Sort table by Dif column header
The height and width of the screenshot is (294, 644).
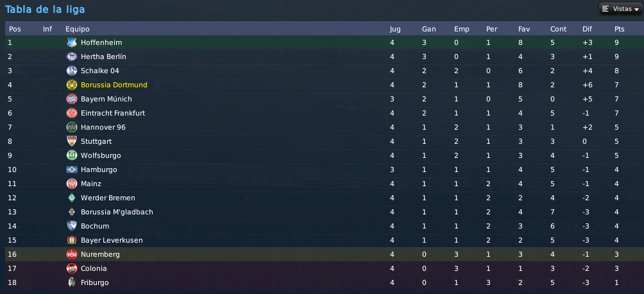587,29
